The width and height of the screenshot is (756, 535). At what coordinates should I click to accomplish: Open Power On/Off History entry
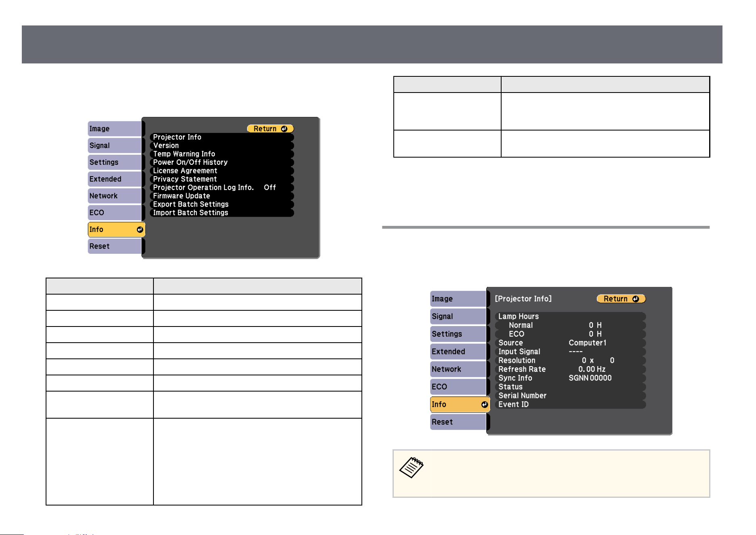(x=222, y=162)
